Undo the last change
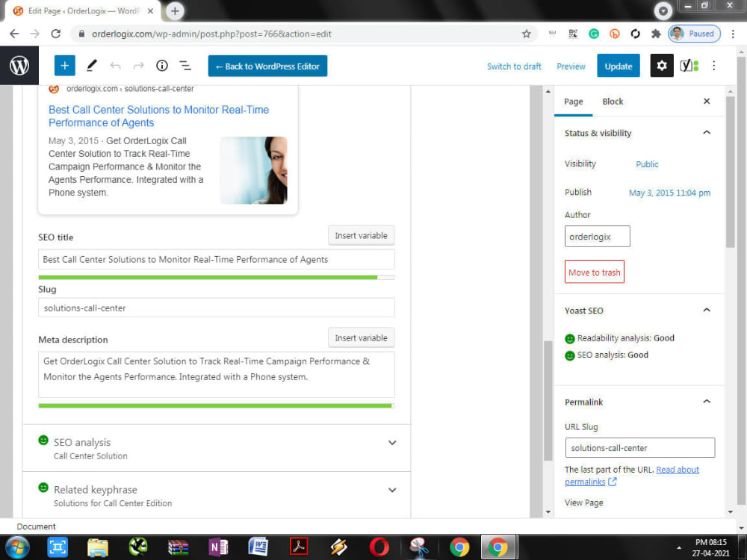Image resolution: width=747 pixels, height=560 pixels. [x=115, y=66]
